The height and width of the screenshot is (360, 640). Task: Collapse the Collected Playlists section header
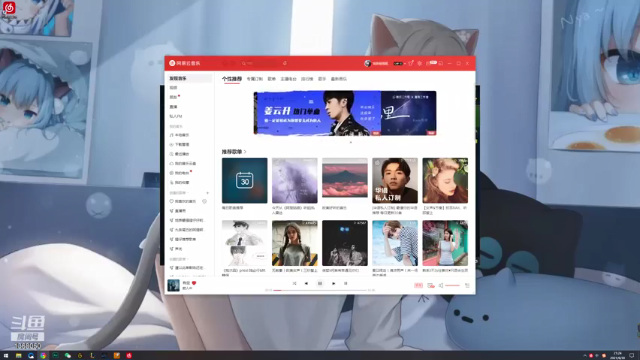[178, 259]
